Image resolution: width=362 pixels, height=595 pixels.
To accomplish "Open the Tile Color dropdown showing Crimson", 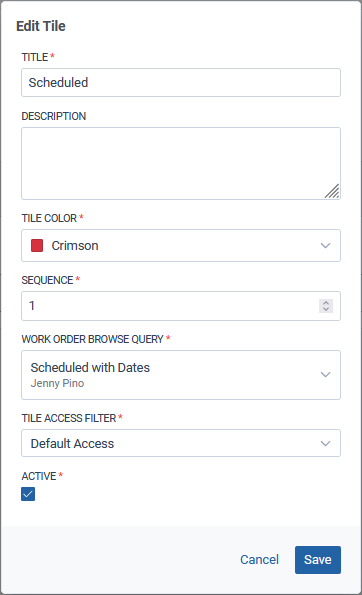I will pyautogui.click(x=181, y=246).
